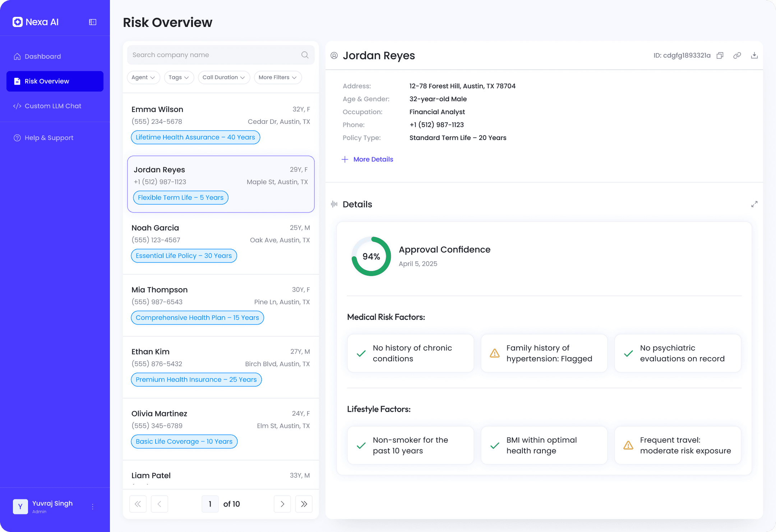776x532 pixels.
Task: Copy the client ID using copy icon
Action: 720,55
